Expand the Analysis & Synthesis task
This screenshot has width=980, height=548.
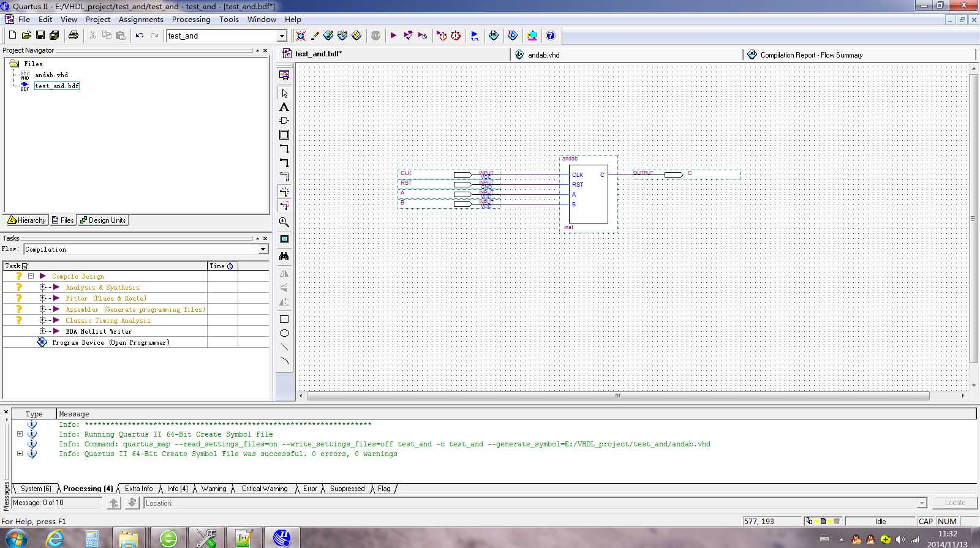pyautogui.click(x=42, y=287)
